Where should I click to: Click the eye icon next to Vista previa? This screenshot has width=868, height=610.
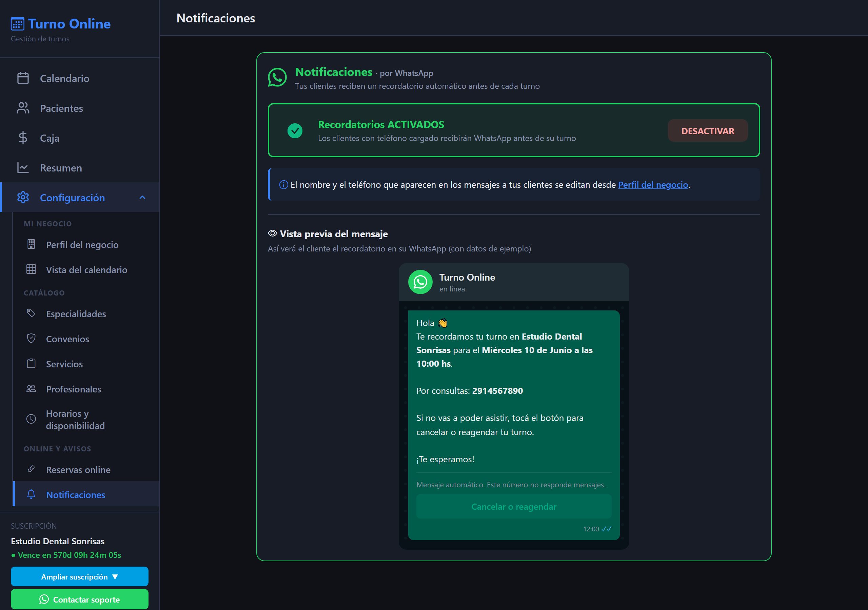pyautogui.click(x=273, y=233)
